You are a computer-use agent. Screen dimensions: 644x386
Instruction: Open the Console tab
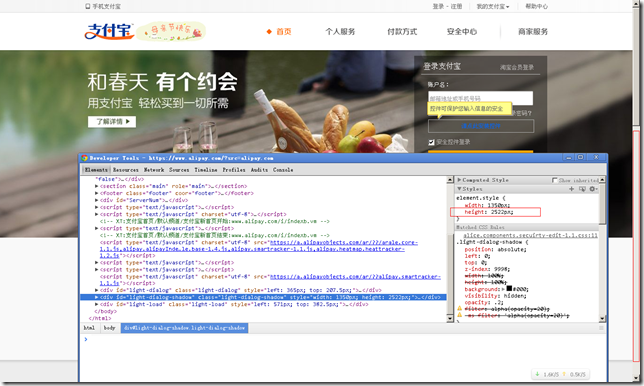(283, 170)
